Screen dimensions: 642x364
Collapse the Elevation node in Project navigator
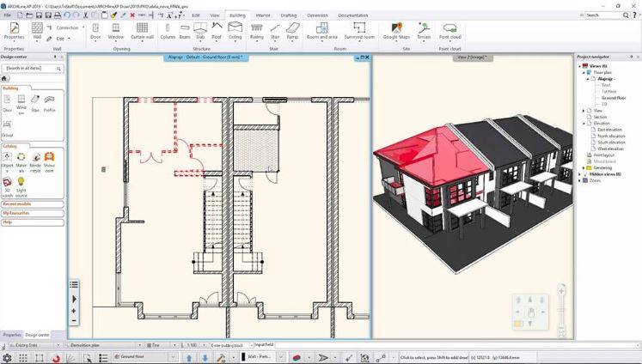(584, 123)
